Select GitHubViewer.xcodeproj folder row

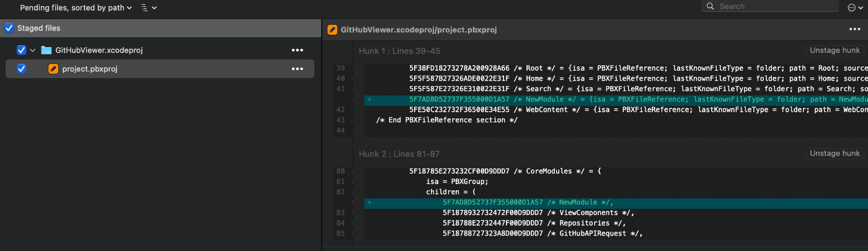tap(160, 50)
